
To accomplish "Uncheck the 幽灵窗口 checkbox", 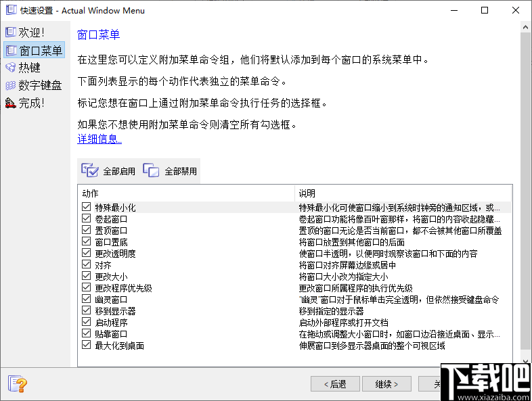I will point(86,299).
